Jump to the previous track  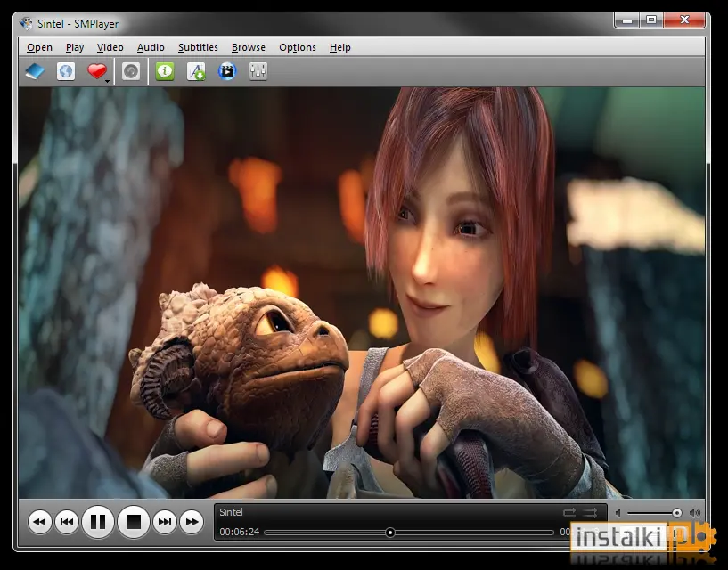(67, 522)
